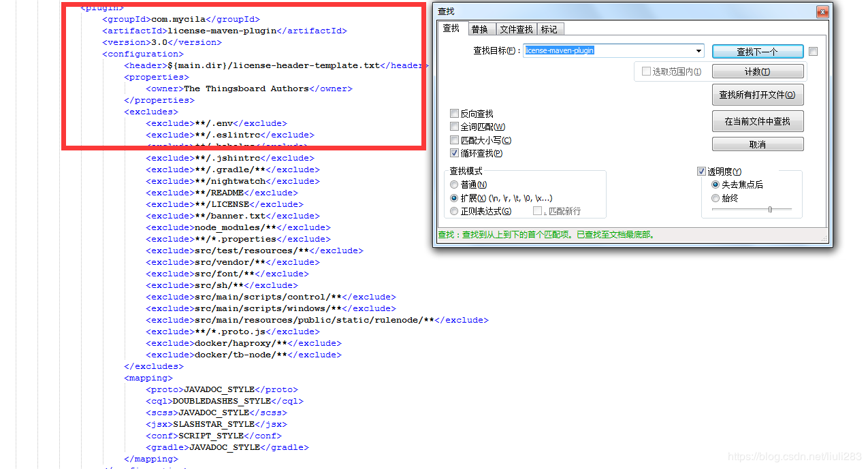Click the cql DOUBLEDASHES_STYLE line
The height and width of the screenshot is (469, 868).
[225, 401]
